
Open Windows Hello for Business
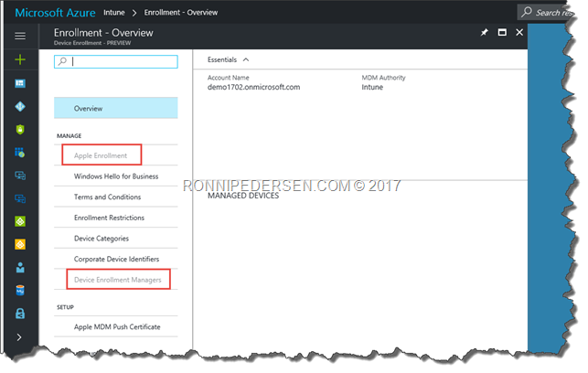tap(116, 176)
